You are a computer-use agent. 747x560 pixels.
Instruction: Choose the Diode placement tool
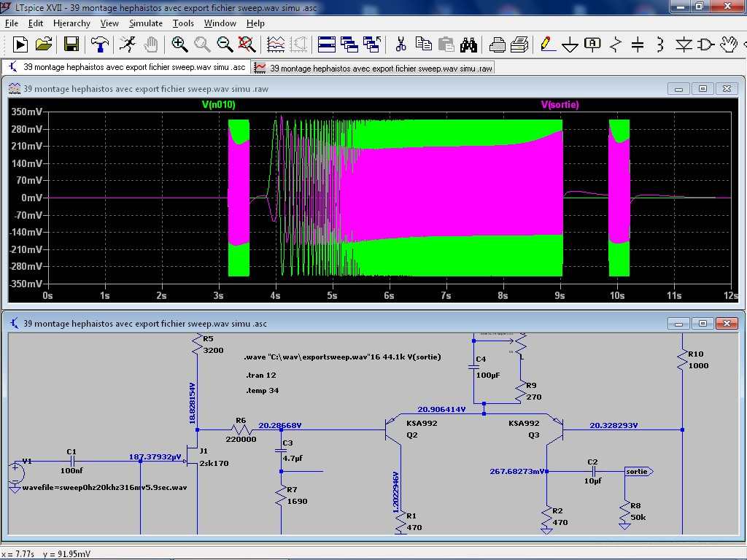point(683,44)
